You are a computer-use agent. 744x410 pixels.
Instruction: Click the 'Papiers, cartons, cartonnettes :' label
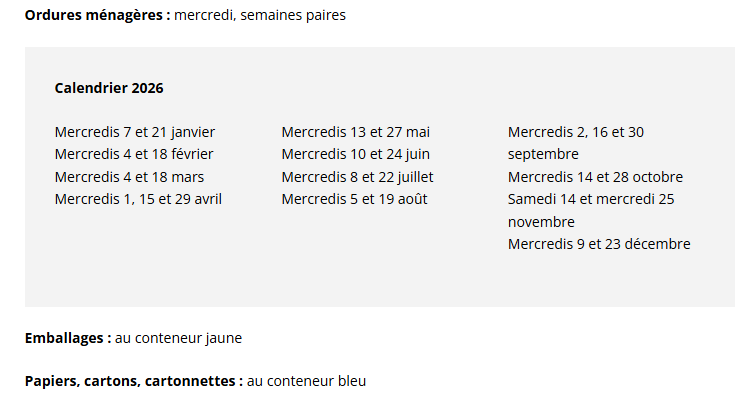click(134, 381)
